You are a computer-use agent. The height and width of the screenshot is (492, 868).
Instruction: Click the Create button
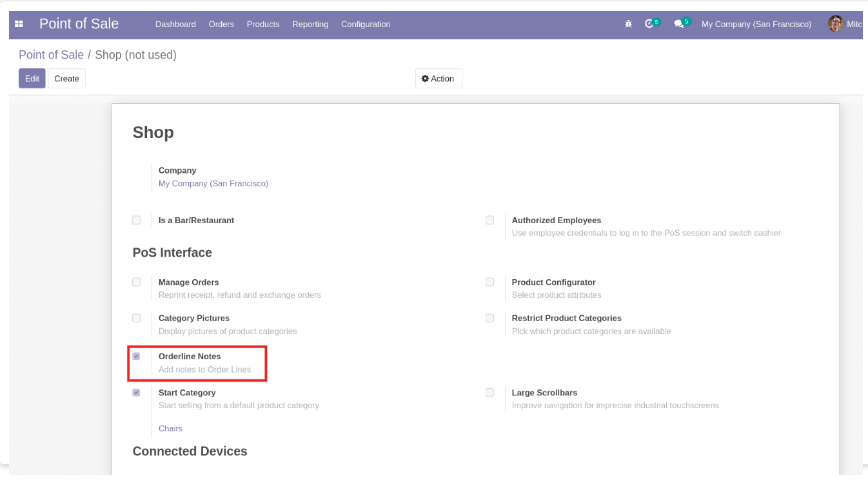coord(66,79)
